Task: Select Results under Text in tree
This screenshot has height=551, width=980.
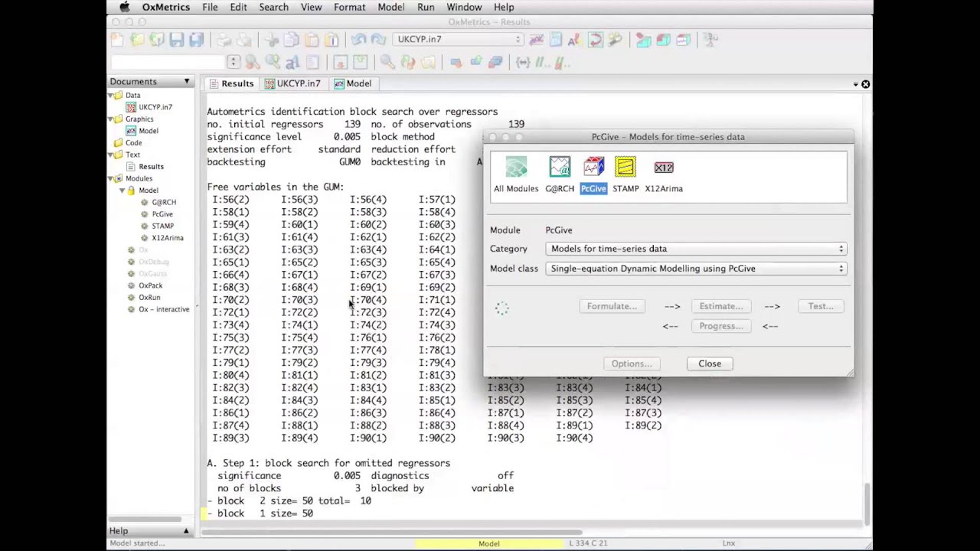Action: point(151,166)
